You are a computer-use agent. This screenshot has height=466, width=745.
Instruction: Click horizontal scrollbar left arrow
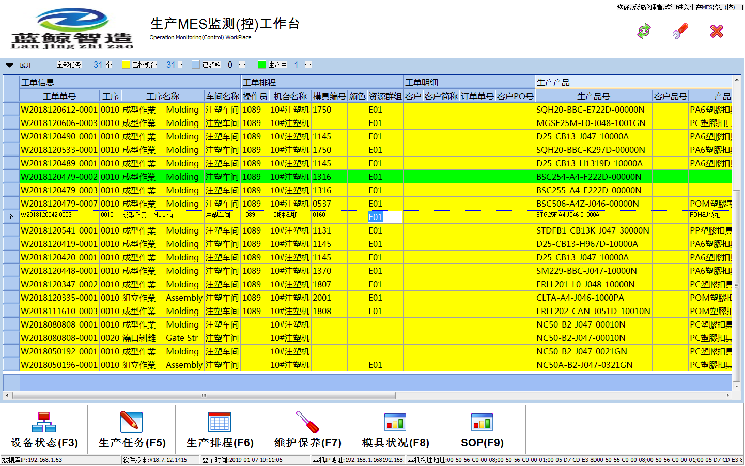point(7,395)
